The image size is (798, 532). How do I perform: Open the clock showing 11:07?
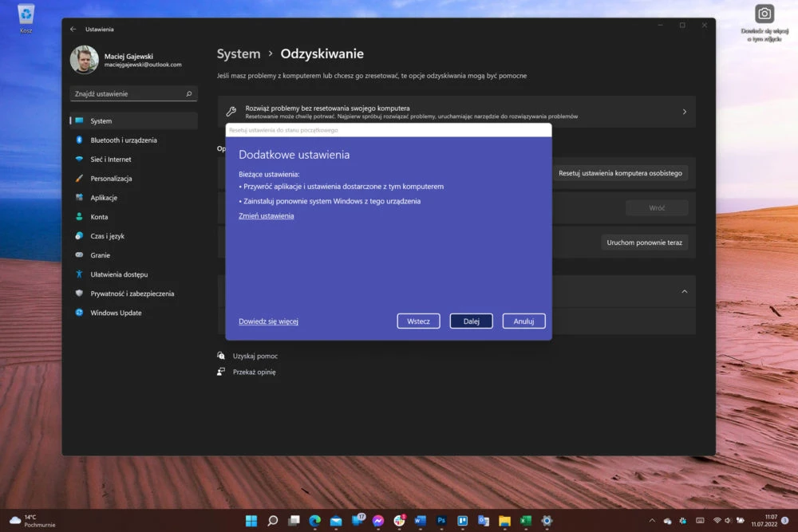click(x=764, y=520)
